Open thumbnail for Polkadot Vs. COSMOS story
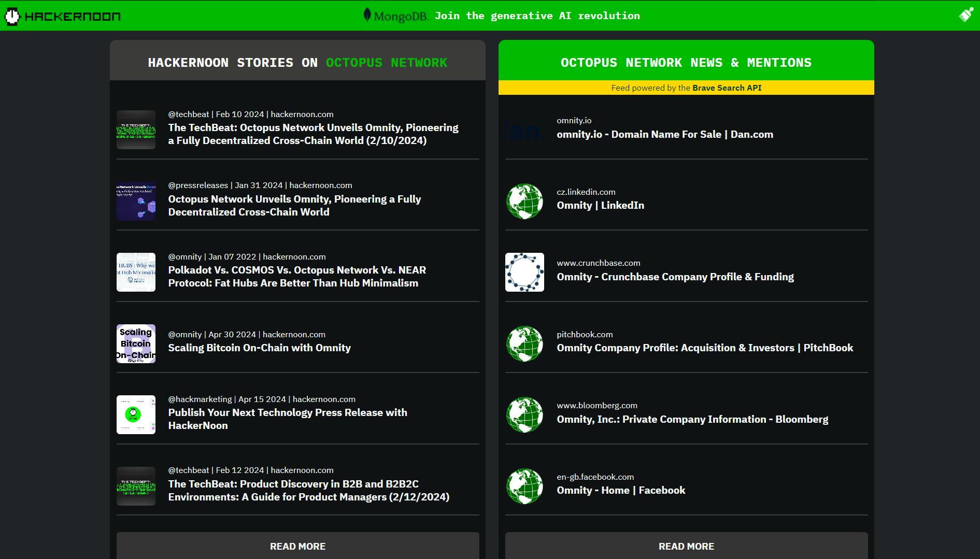This screenshot has width=980, height=559. tap(136, 273)
